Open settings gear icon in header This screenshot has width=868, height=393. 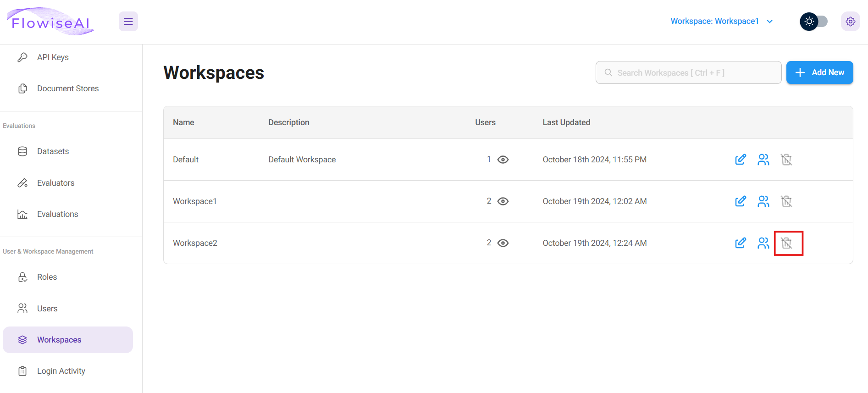pyautogui.click(x=850, y=22)
